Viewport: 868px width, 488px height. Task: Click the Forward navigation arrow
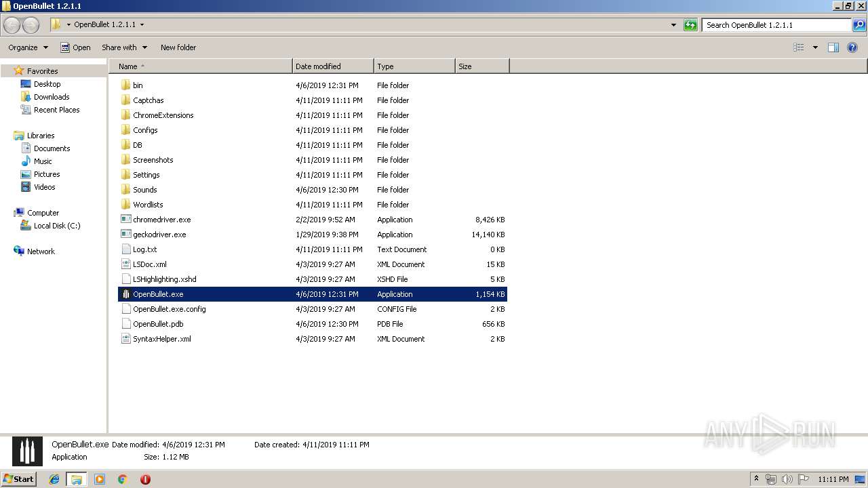[x=31, y=25]
